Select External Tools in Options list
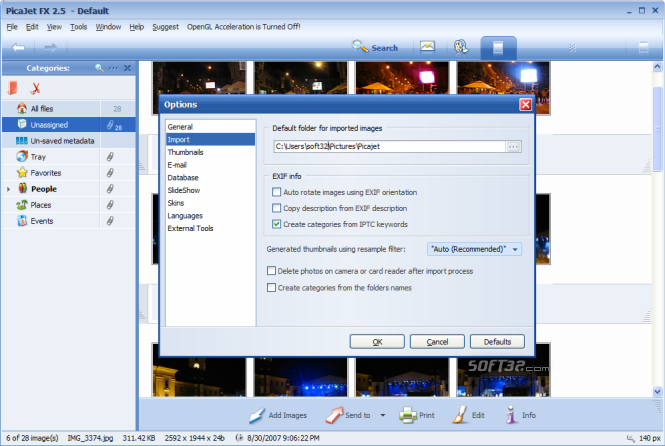The image size is (665, 446). click(210, 228)
